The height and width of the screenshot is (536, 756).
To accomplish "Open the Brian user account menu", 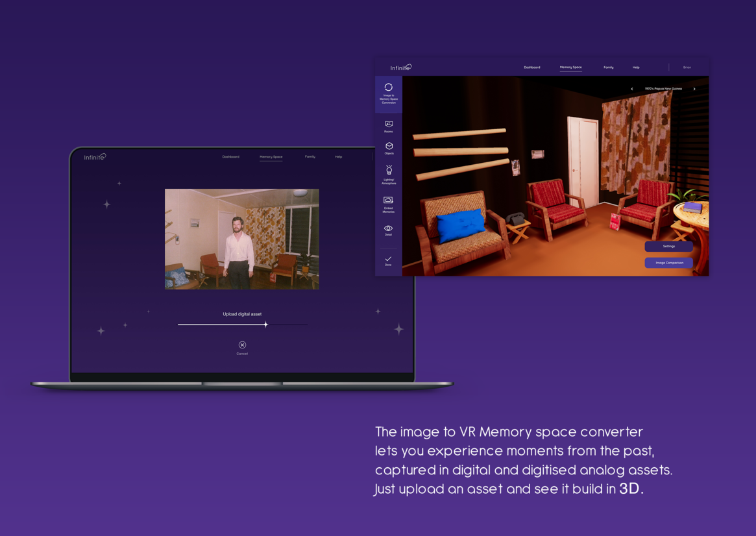I will pos(687,67).
